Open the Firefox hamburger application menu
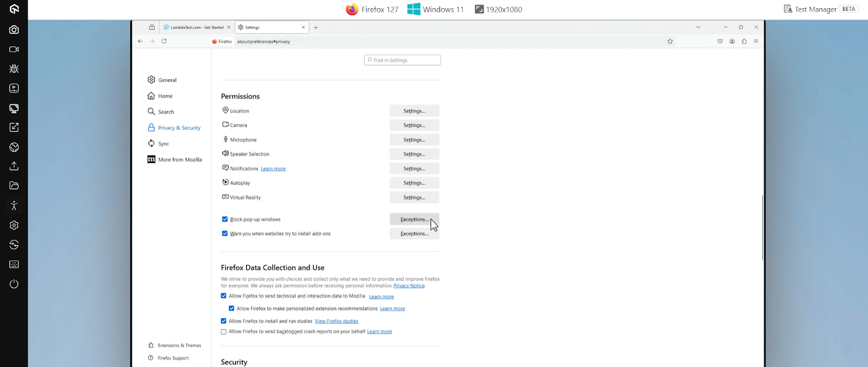Viewport: 868px width, 367px height. click(x=756, y=41)
